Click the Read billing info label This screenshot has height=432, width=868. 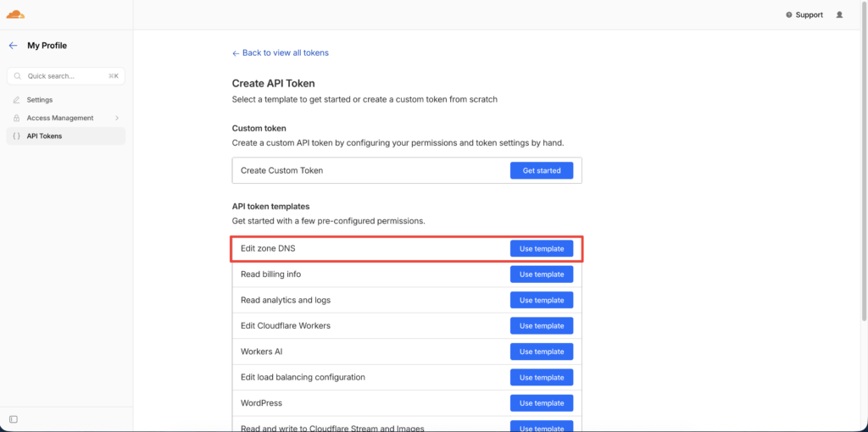(270, 274)
